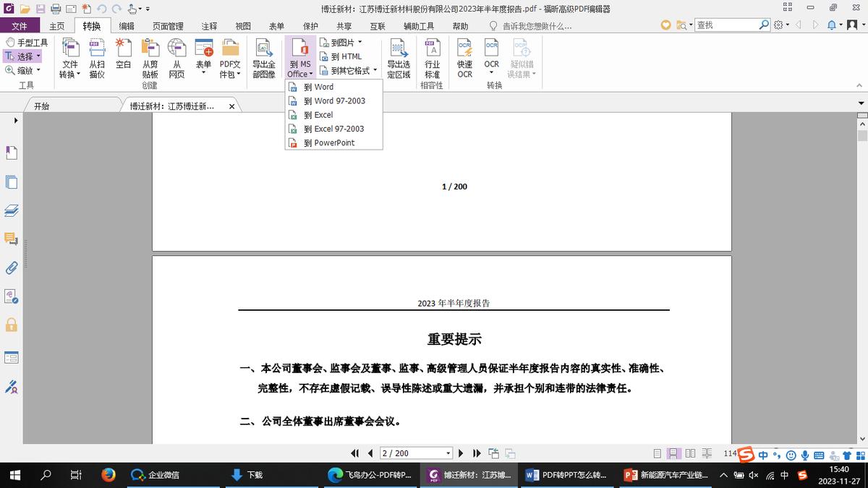Toggle the 手型工具 (Hand tool)
Screen dimensions: 868x488
point(27,43)
